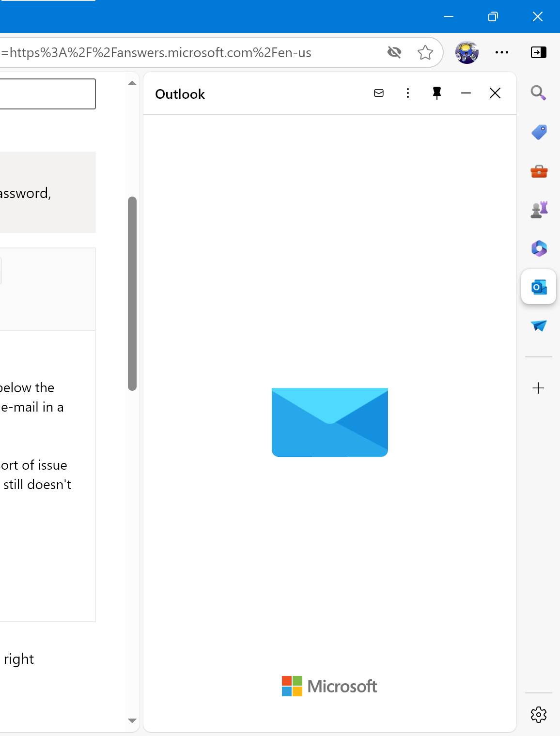Restore down the Edge window

click(493, 16)
